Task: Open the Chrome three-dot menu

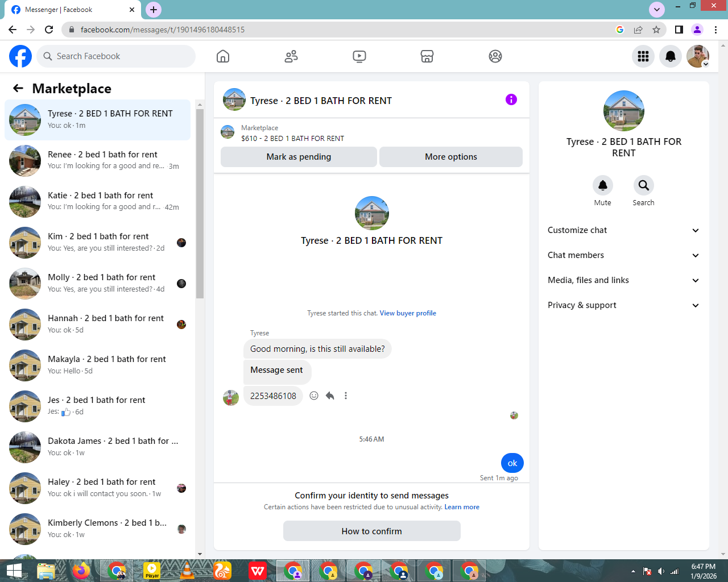Action: point(715,30)
